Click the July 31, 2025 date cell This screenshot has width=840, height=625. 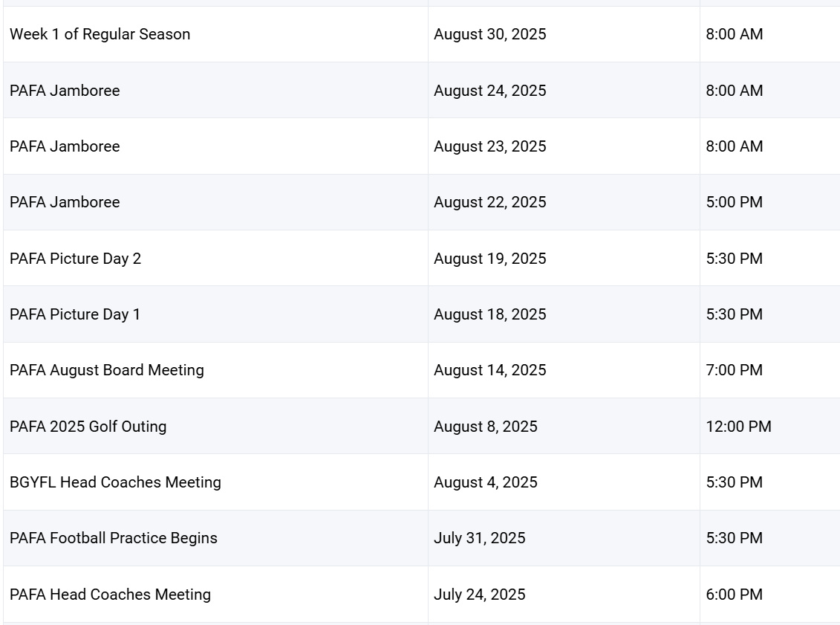coord(479,538)
